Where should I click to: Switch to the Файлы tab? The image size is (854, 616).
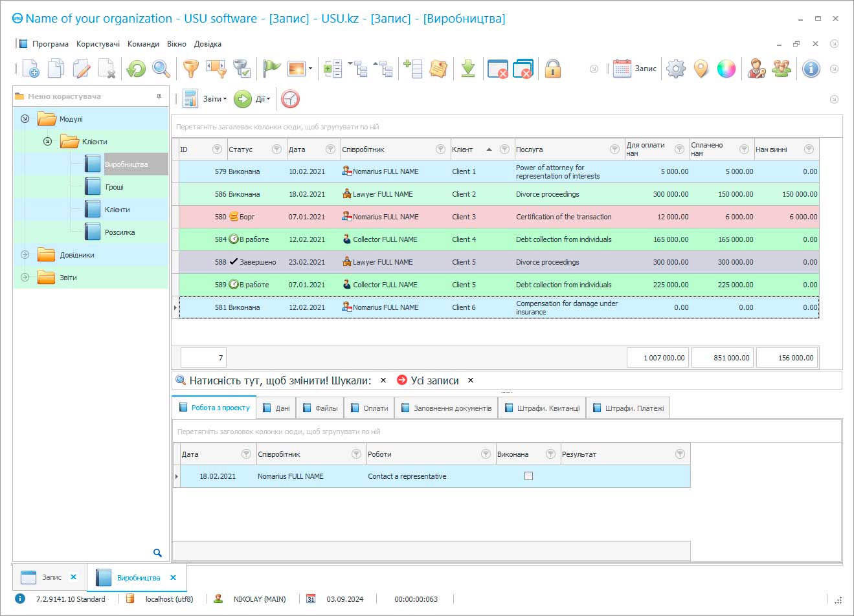point(320,408)
